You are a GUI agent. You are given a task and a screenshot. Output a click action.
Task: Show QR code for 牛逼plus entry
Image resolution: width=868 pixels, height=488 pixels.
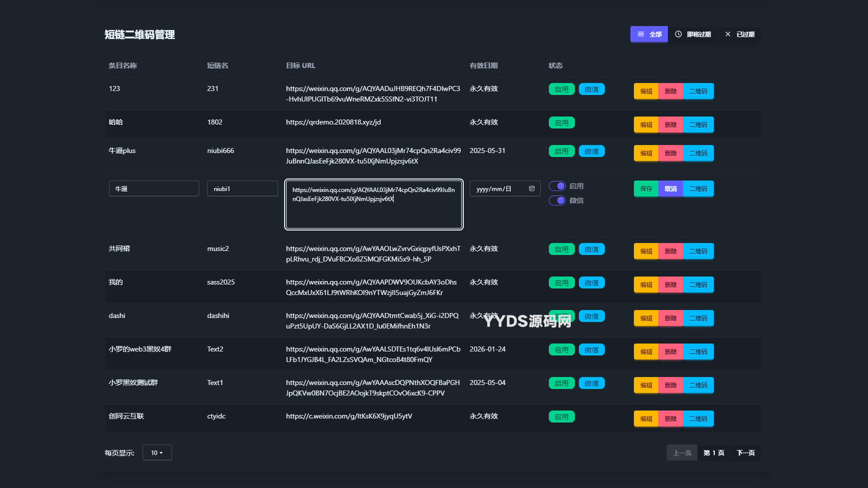[698, 153]
